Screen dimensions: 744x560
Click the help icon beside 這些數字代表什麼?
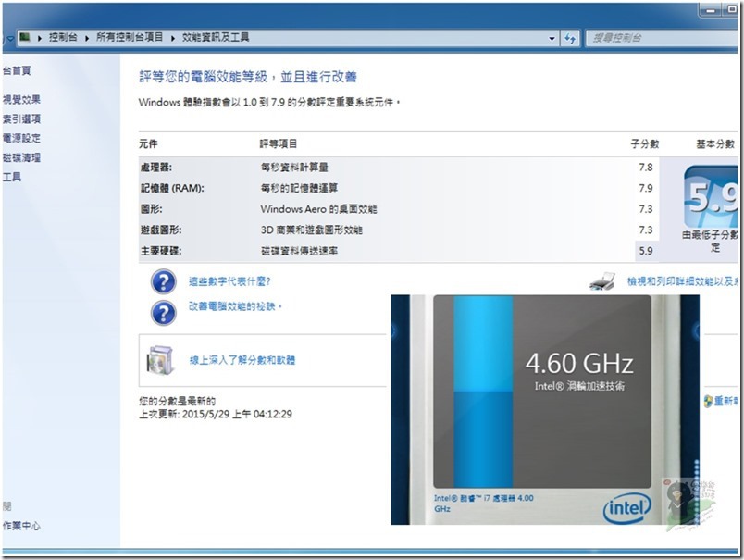click(x=163, y=282)
